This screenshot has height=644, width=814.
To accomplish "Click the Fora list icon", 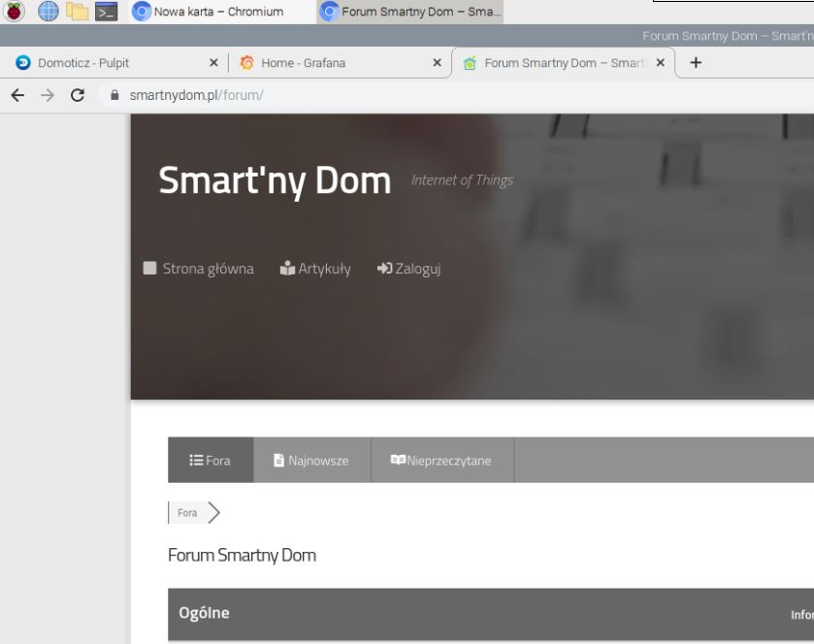I will [196, 460].
